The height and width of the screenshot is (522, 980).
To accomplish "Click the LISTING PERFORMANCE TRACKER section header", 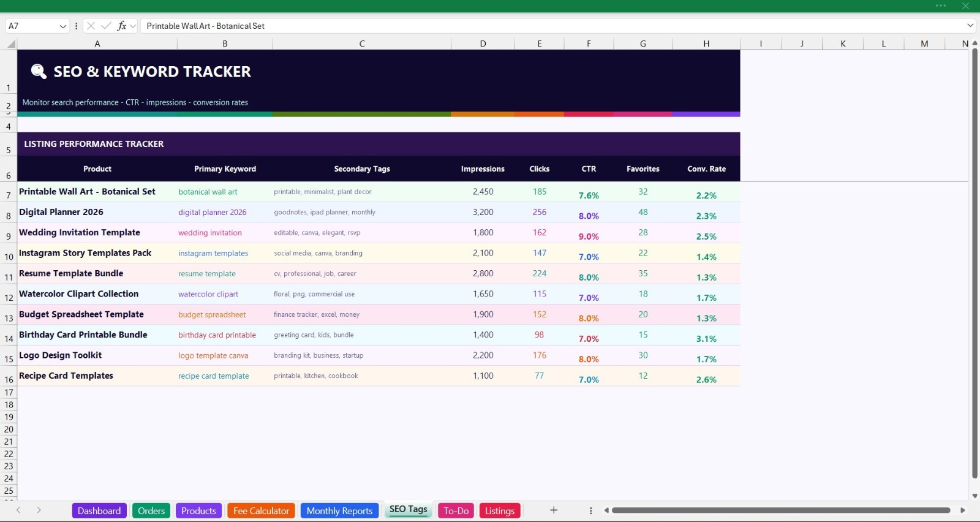I will tap(379, 144).
